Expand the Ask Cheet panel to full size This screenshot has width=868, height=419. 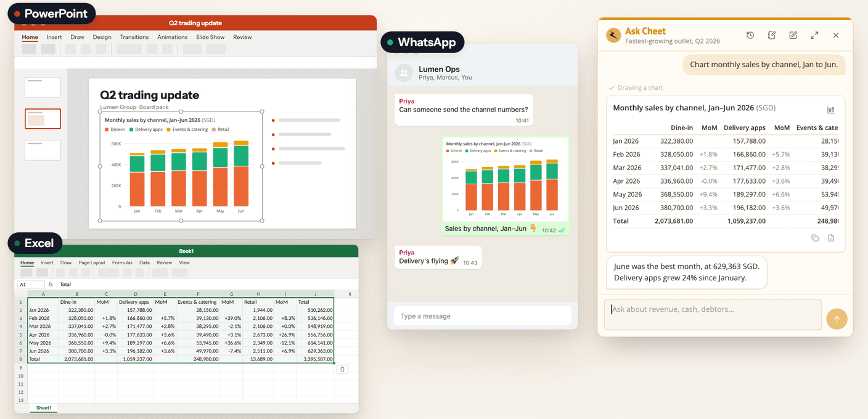pos(814,35)
